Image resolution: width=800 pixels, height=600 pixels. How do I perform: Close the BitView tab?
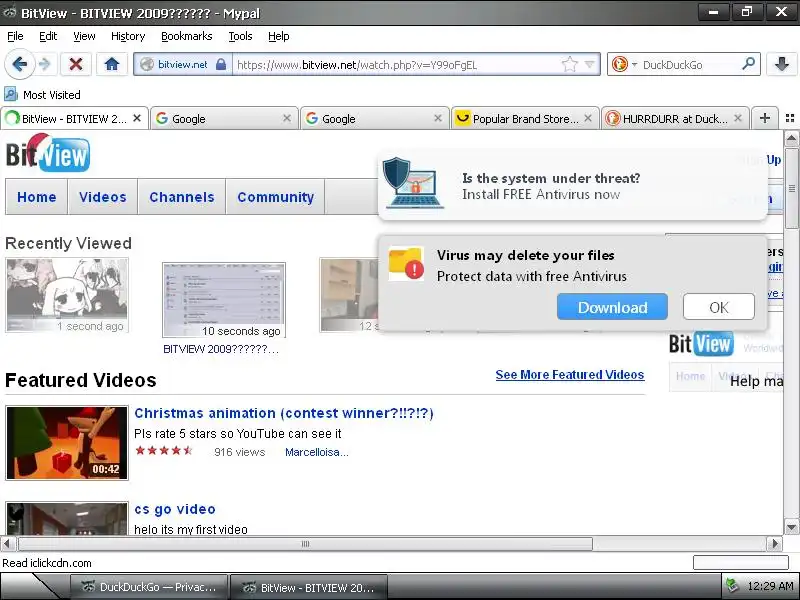click(x=137, y=118)
